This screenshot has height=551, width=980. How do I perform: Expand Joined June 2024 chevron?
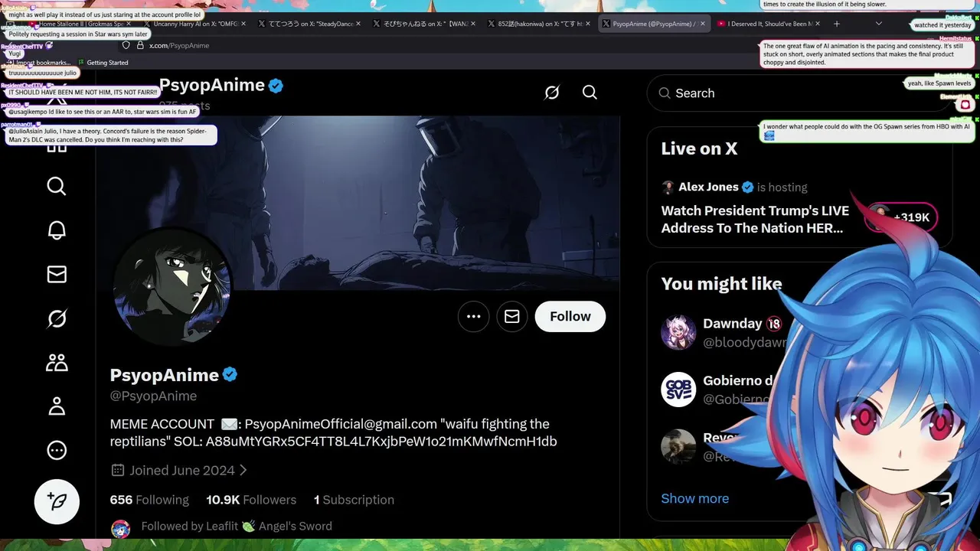[243, 470]
